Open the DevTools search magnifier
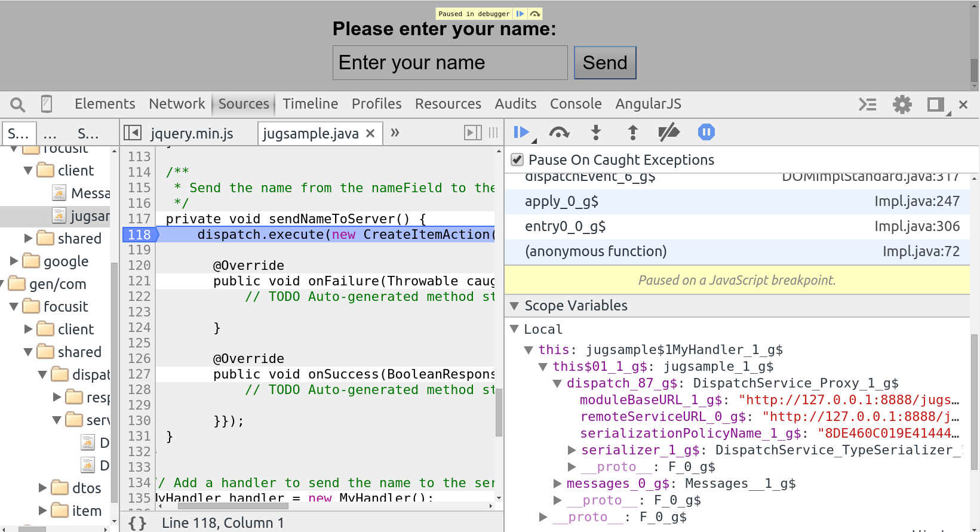980x532 pixels. pos(18,104)
